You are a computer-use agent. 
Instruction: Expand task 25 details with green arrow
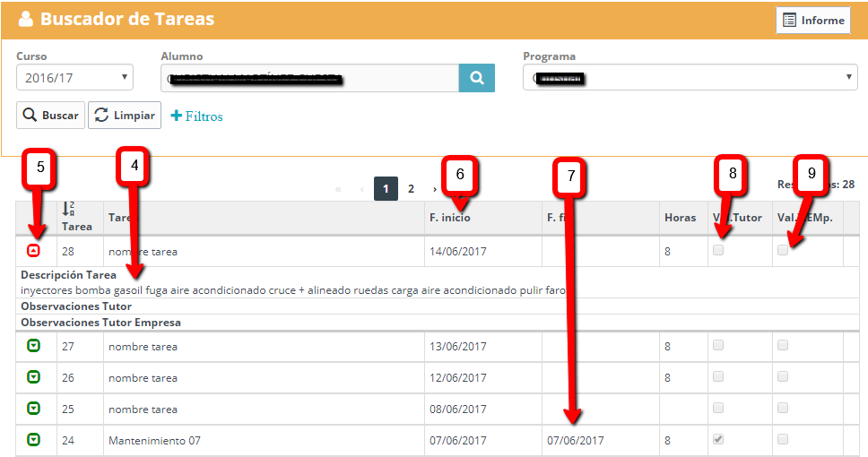(x=33, y=409)
